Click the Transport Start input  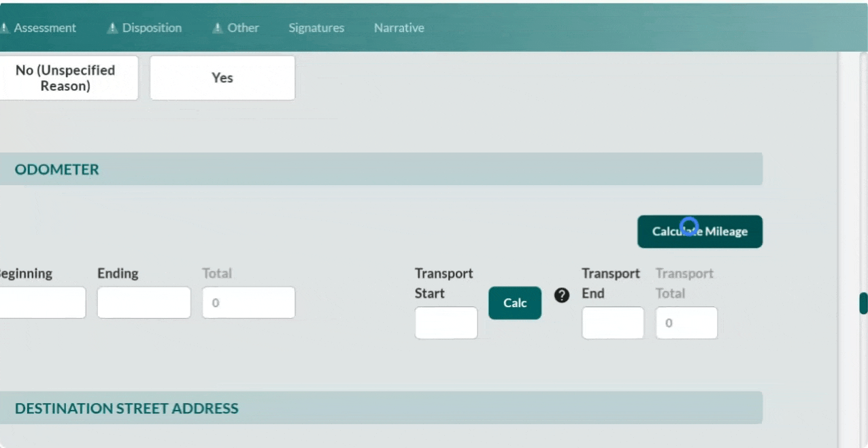(446, 323)
